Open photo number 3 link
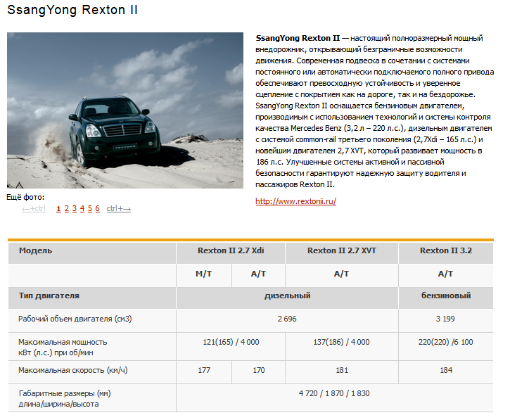 coord(74,208)
